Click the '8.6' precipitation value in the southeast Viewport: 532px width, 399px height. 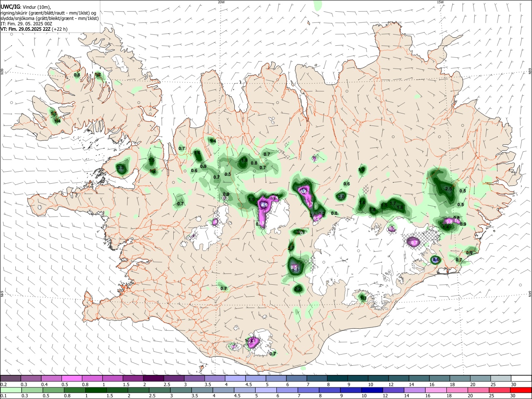coord(436,260)
